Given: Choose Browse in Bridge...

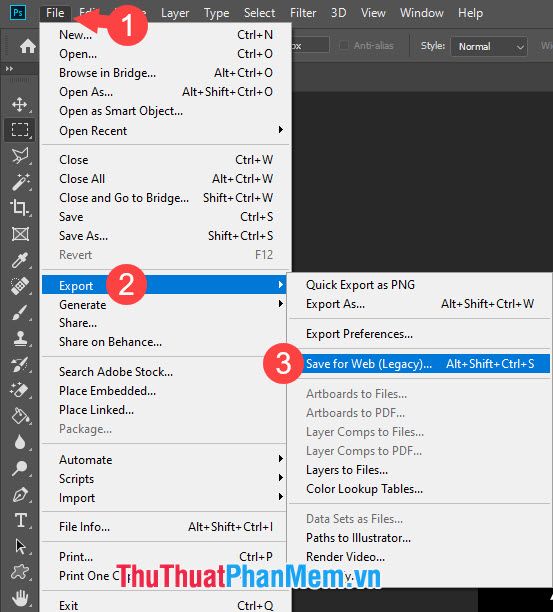Looking at the screenshot, I should click(165, 73).
